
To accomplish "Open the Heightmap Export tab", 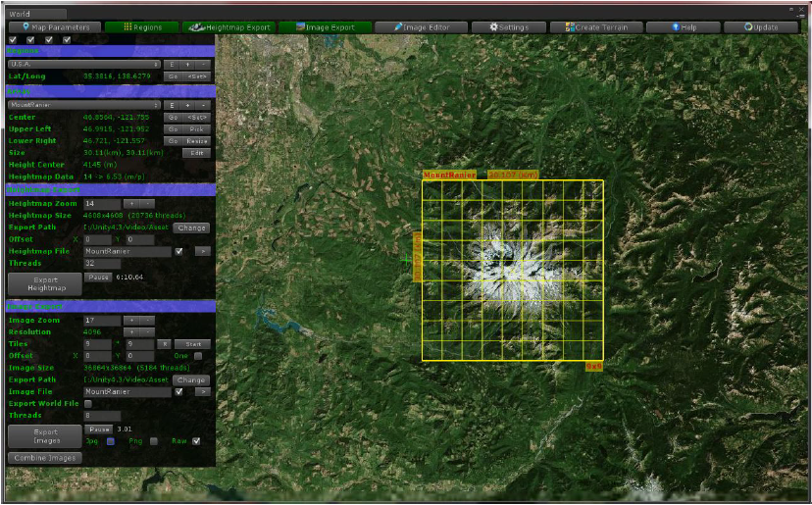I will coord(229,27).
